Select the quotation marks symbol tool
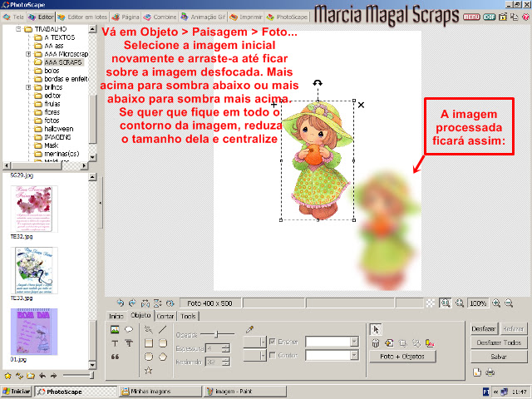This screenshot has height=399, width=532. 115,357
